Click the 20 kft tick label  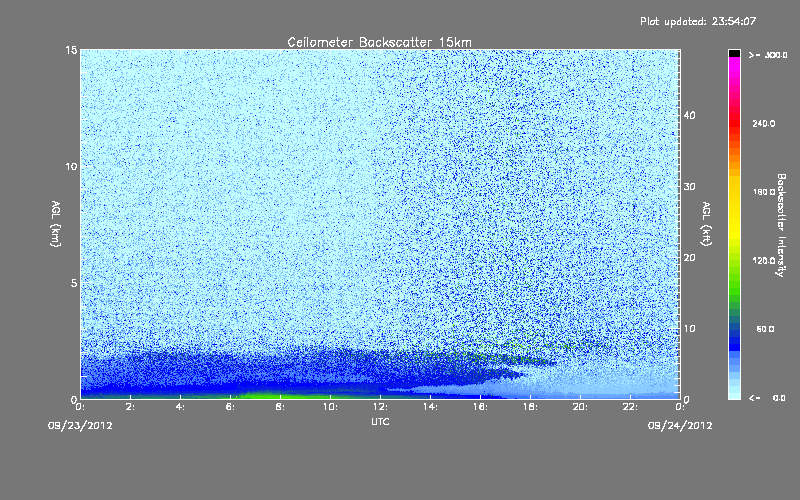[x=689, y=258]
